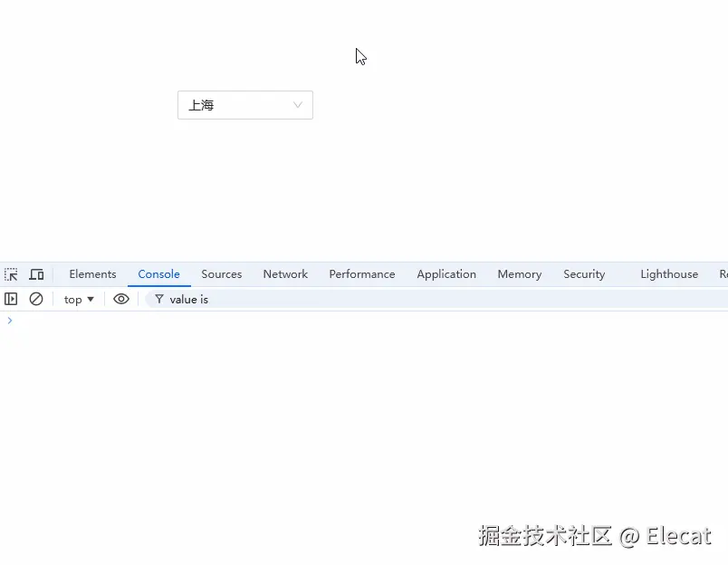
Task: Go to the Security panel
Action: coord(584,273)
